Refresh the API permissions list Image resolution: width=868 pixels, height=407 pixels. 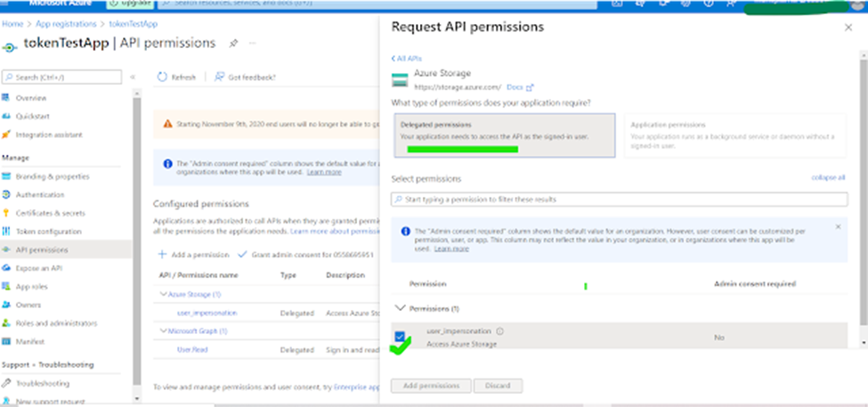[x=177, y=77]
